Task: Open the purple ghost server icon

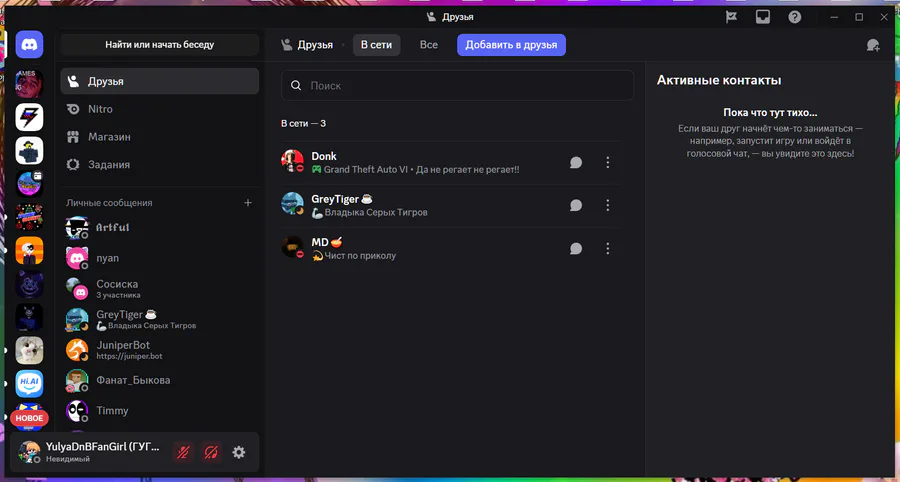Action: click(x=29, y=284)
